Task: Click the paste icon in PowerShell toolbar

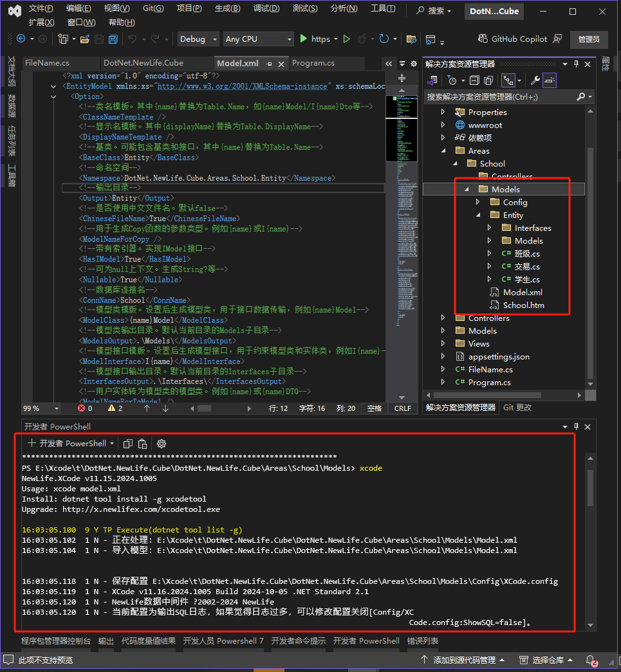Action: (143, 444)
